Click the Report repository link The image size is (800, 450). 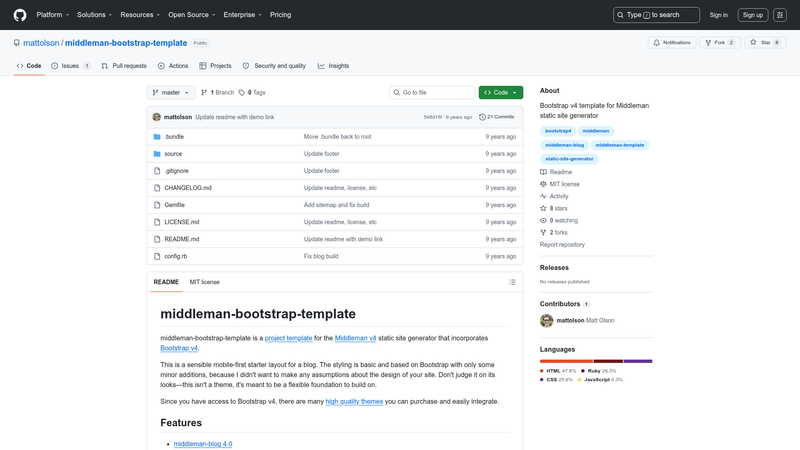coord(562,245)
